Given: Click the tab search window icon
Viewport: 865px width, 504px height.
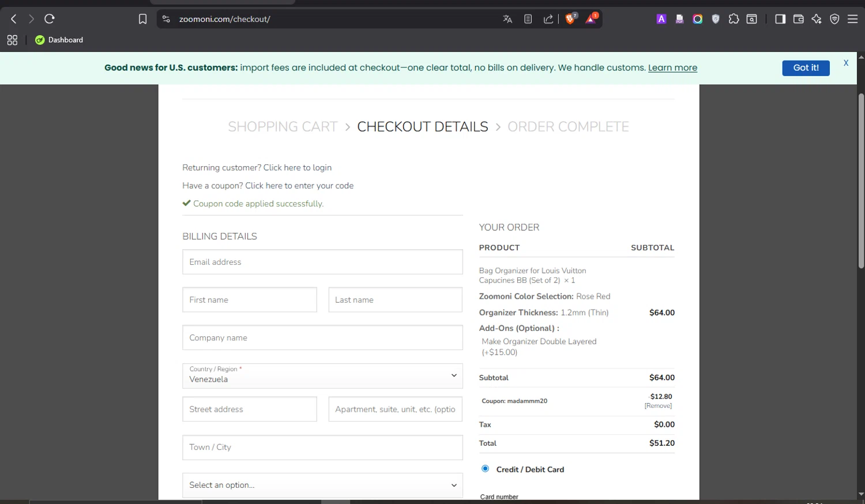Looking at the screenshot, I should coord(752,19).
